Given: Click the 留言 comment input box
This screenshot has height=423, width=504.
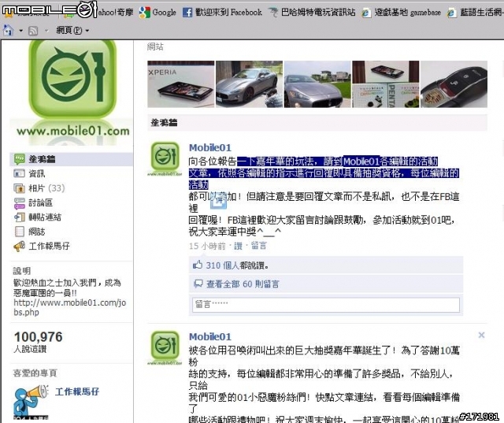Looking at the screenshot, I should coord(326,304).
